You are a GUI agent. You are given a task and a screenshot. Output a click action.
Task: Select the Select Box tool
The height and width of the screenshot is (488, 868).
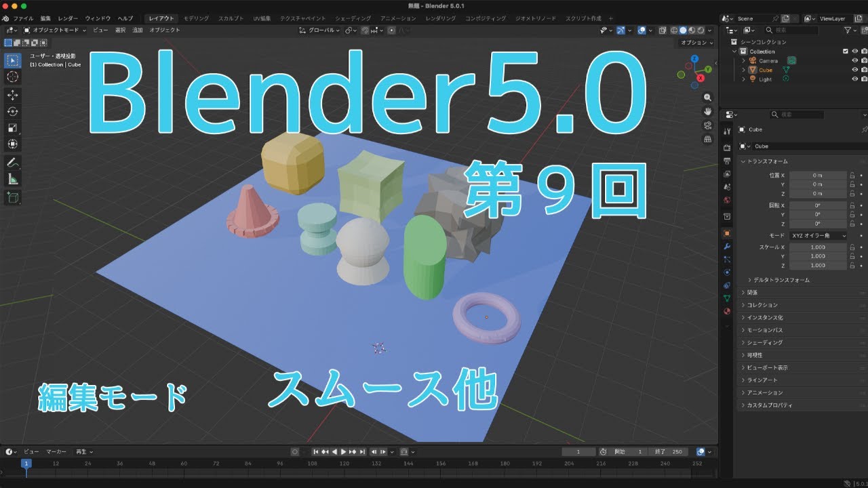[x=12, y=60]
